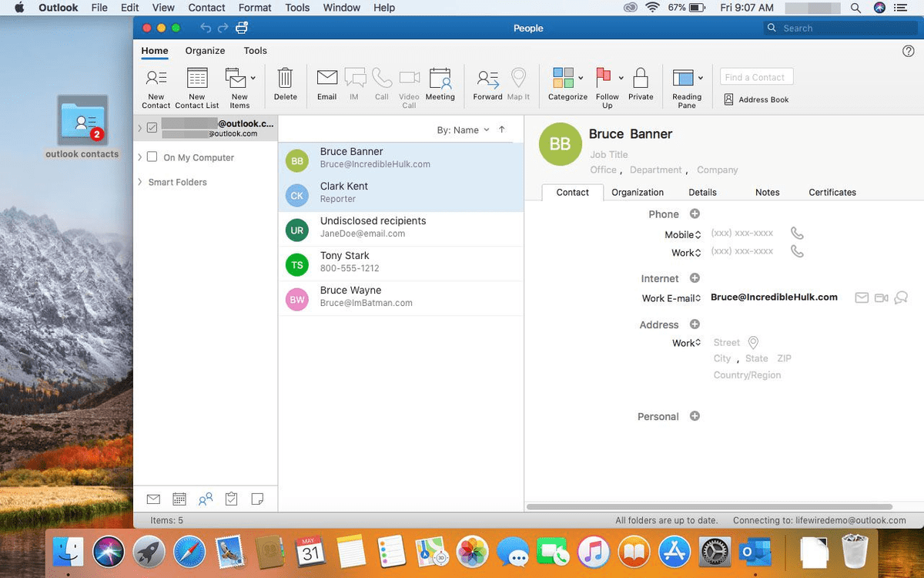This screenshot has height=578, width=924.
Task: Expand the Smart Folders section
Action: click(141, 182)
